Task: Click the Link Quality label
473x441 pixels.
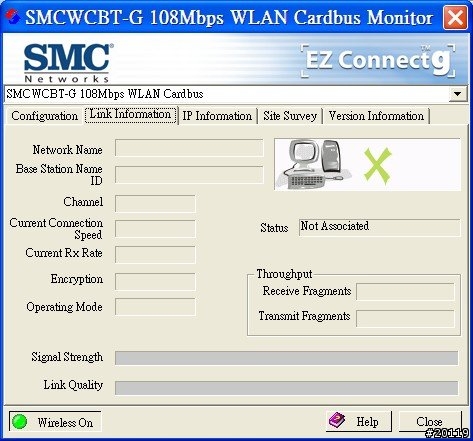Action: pos(73,385)
